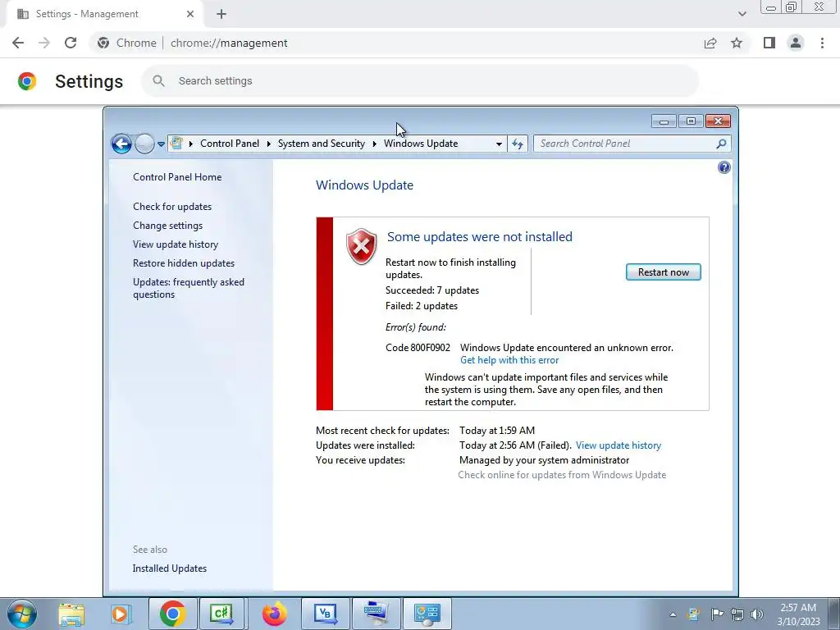Viewport: 840px width, 630px height.
Task: Open Control Panel recent pages dropdown arrow
Action: [x=161, y=144]
